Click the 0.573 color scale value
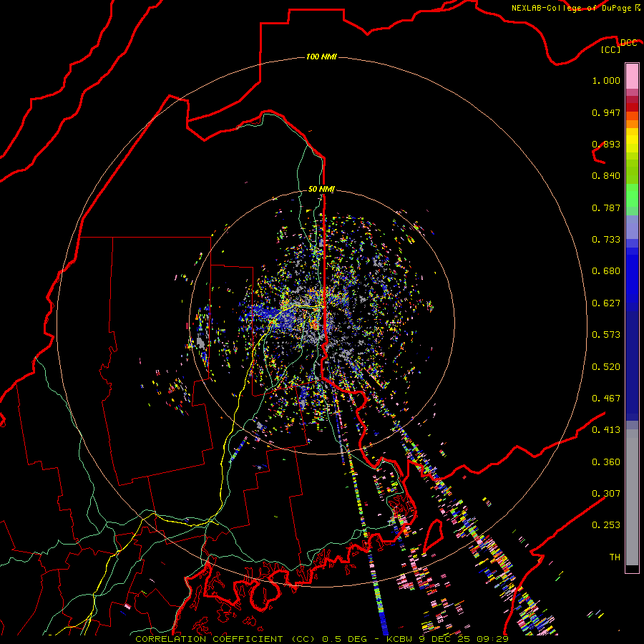 606,335
